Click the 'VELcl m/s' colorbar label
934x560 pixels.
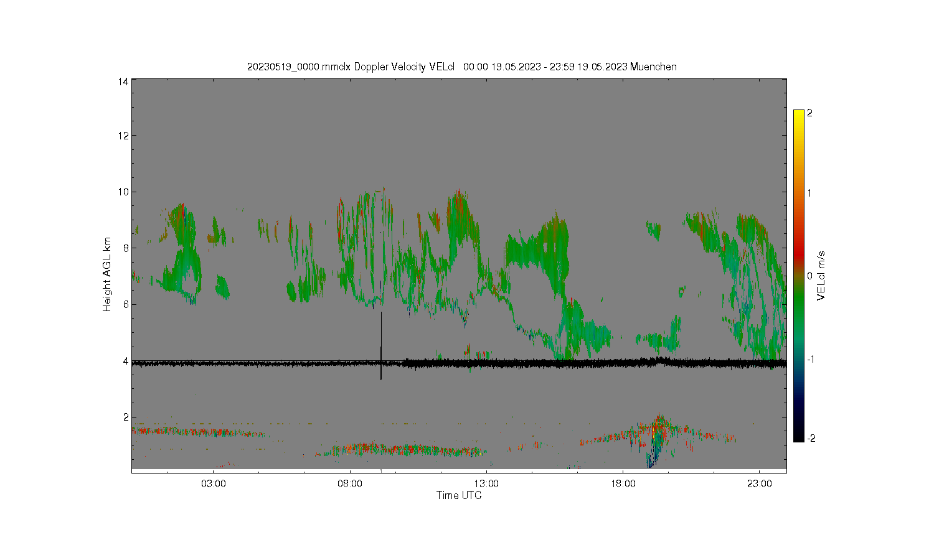coord(821,276)
